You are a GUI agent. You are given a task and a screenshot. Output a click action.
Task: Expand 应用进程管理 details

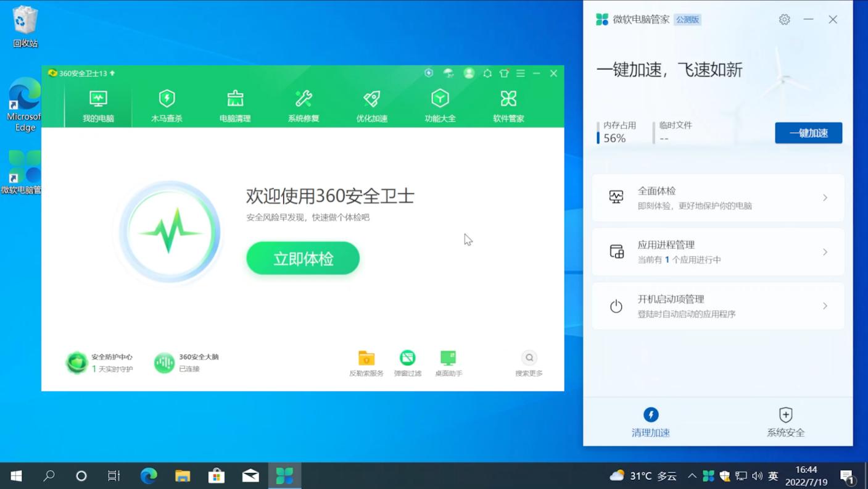tap(825, 251)
